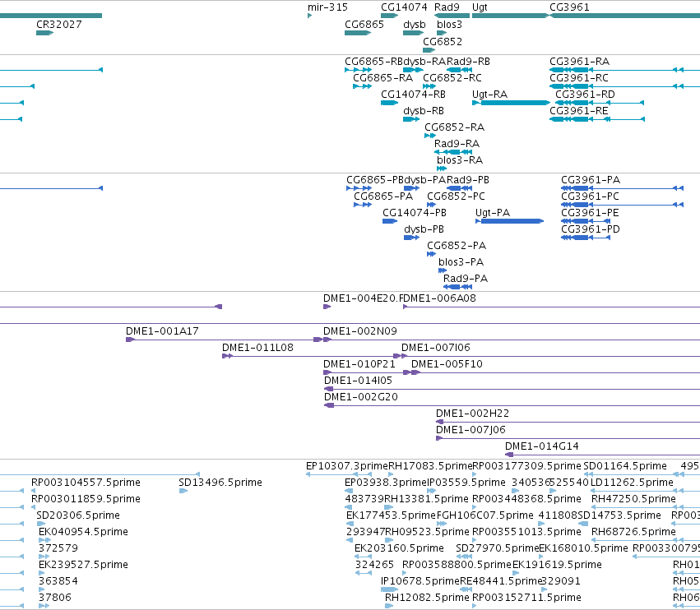Click the DME1-014G14 clone label
The image size is (700, 610).
(x=541, y=446)
